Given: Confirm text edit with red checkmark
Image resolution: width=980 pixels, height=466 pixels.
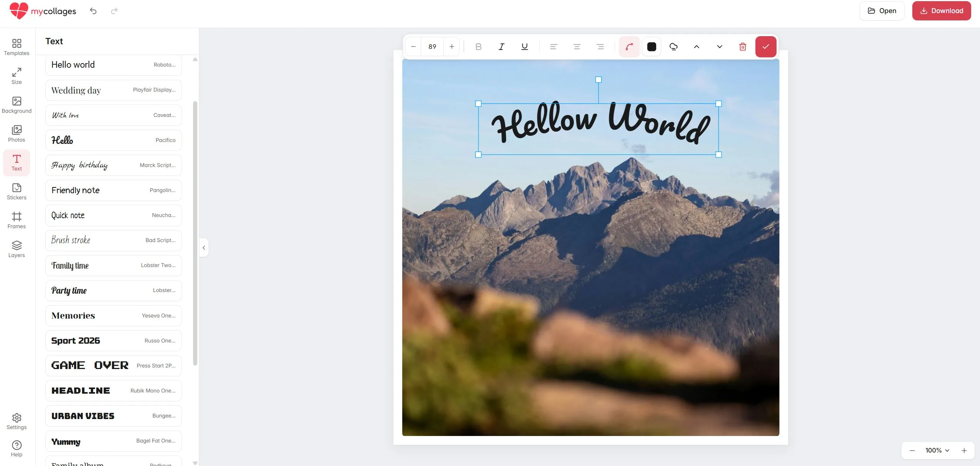Looking at the screenshot, I should pyautogui.click(x=766, y=47).
